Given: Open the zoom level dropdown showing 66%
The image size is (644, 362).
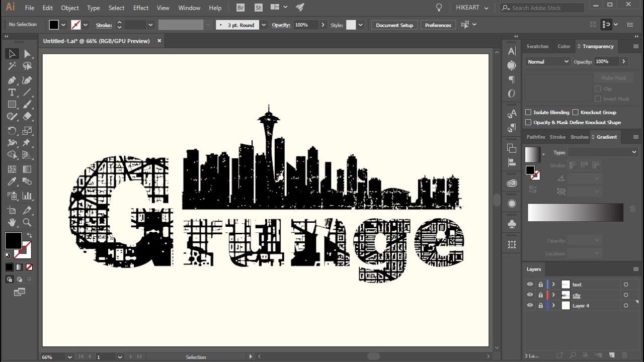Looking at the screenshot, I should click(x=69, y=357).
